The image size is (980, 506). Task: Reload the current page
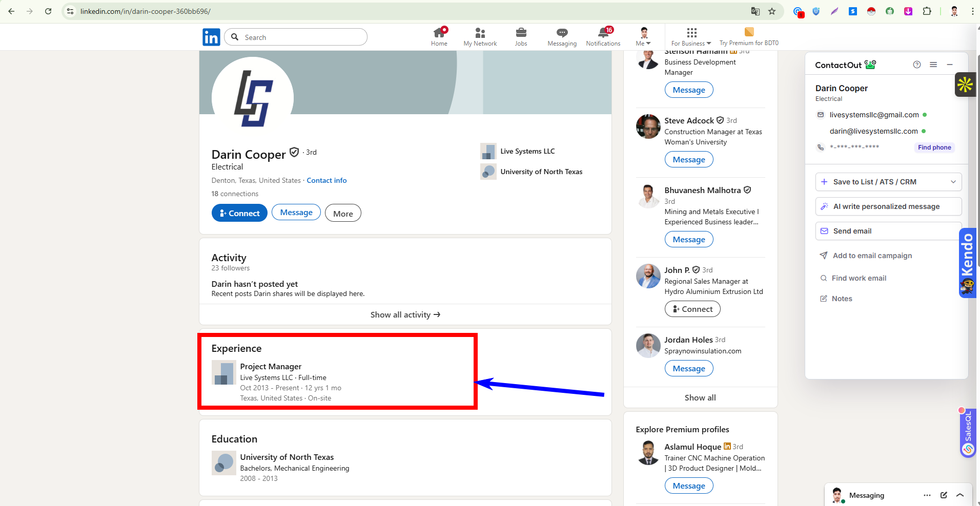pyautogui.click(x=48, y=11)
